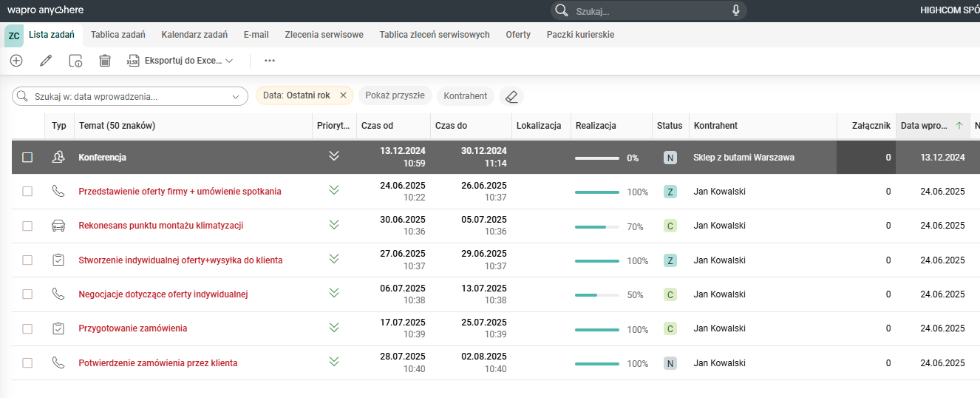Screen dimensions: 980x398
Task: Click status C badge of Rekonesans row
Action: pyautogui.click(x=670, y=226)
